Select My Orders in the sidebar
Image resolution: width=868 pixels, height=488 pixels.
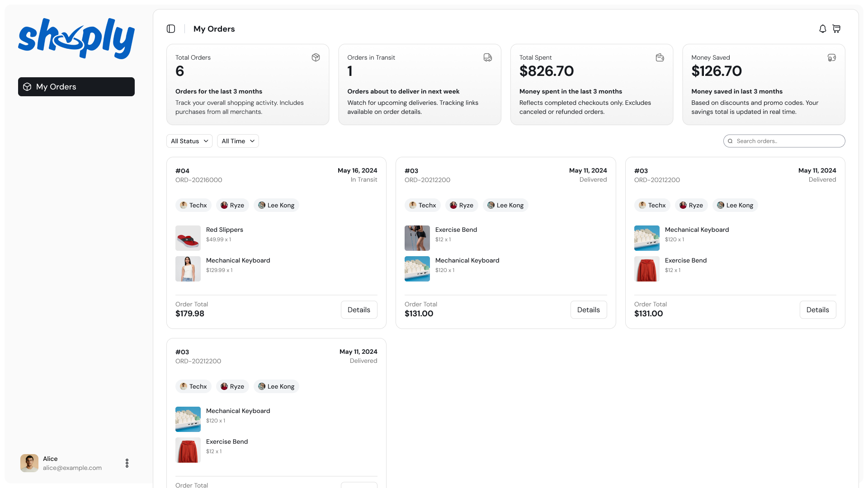click(x=76, y=87)
